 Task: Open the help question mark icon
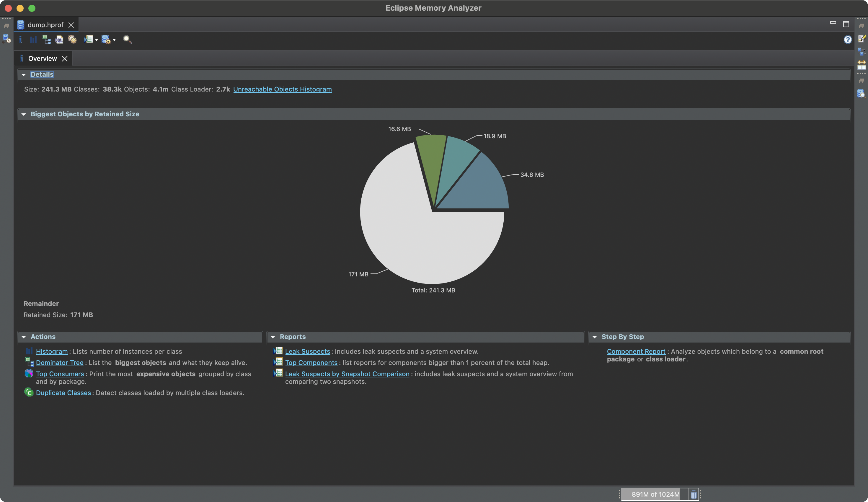click(x=847, y=40)
